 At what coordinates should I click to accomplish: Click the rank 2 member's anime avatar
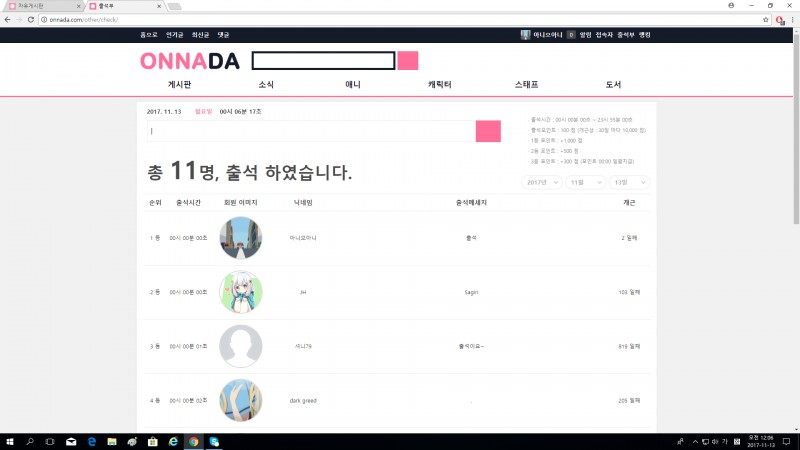(x=241, y=292)
